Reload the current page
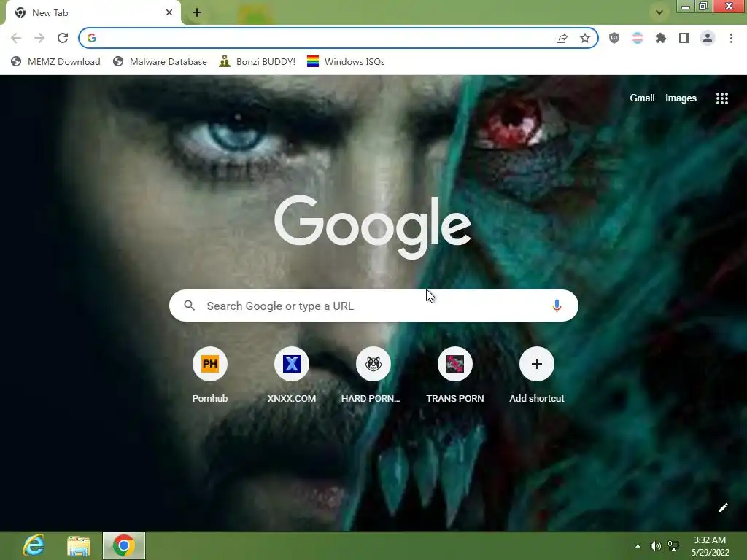 click(63, 38)
